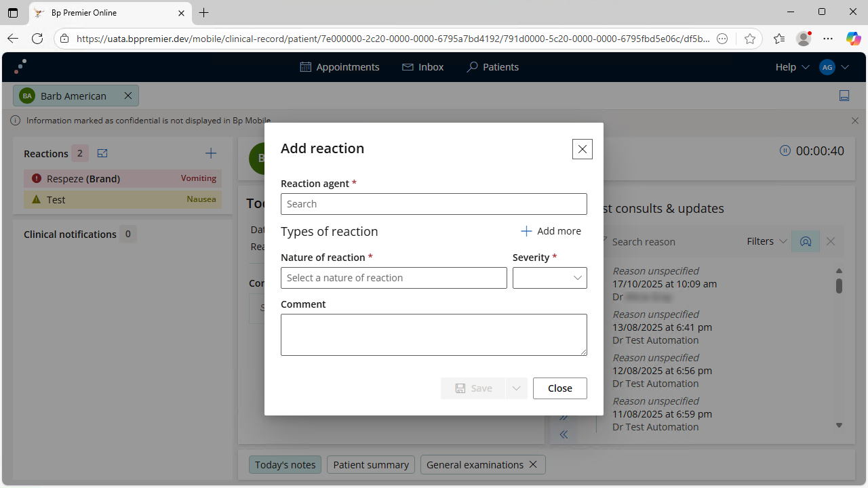Dismiss the confidential information banner
The width and height of the screenshot is (868, 488).
855,121
